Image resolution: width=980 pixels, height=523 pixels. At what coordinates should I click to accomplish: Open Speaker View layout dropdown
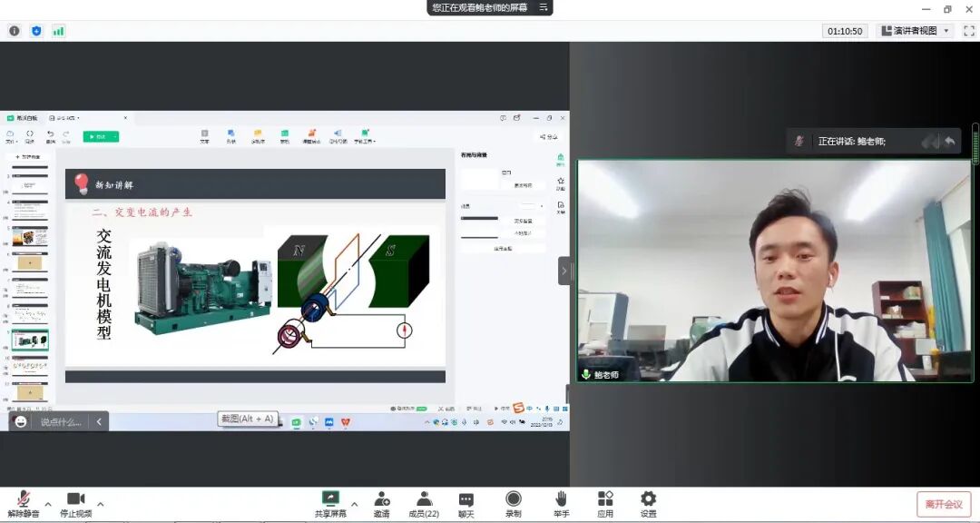pyautogui.click(x=916, y=31)
